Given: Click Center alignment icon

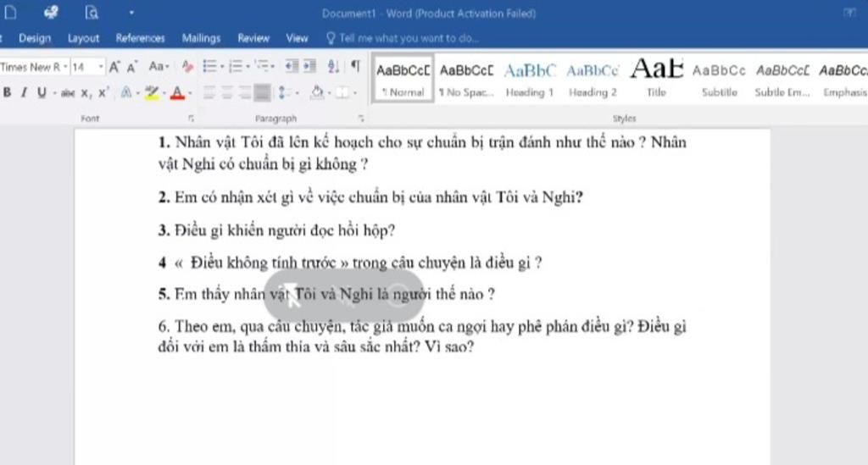Looking at the screenshot, I should click(x=227, y=92).
